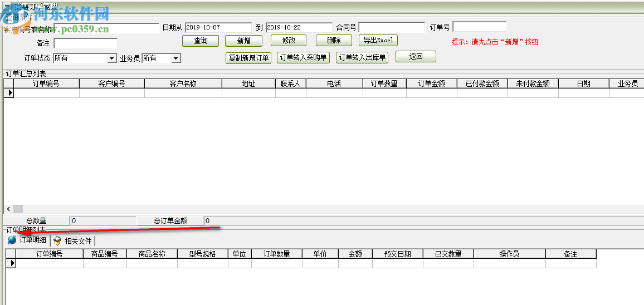Viewport: 644px width, 305px height.
Task: Click the 备注 header in detail grid
Action: coord(571,254)
